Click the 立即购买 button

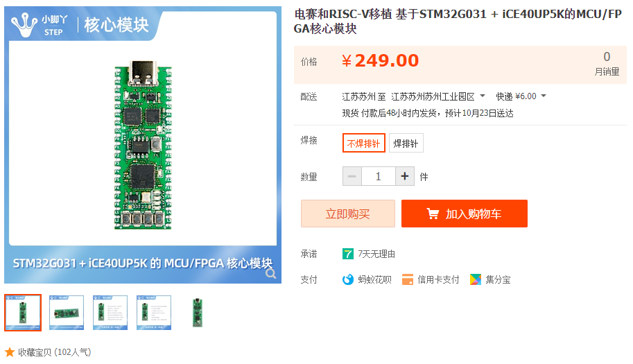(x=347, y=214)
